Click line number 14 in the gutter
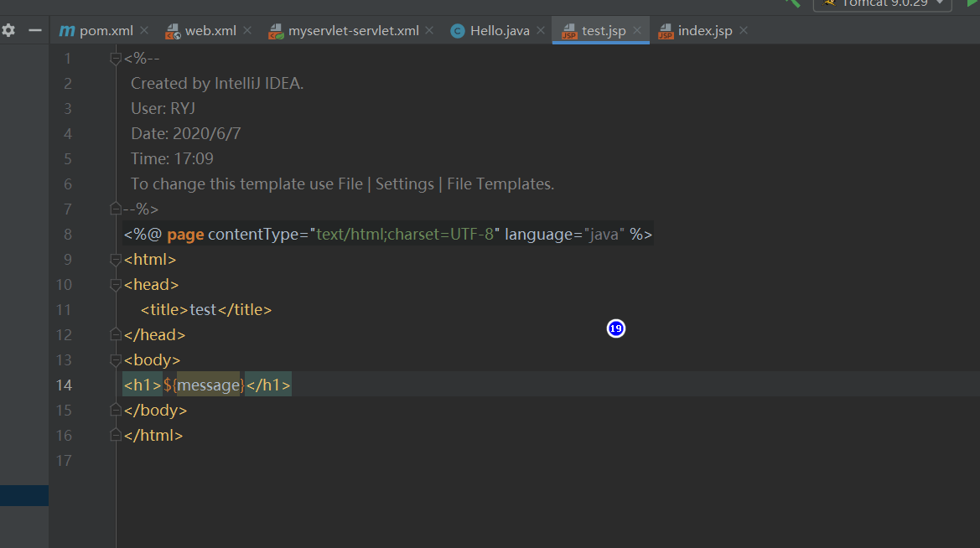The width and height of the screenshot is (980, 548). [64, 385]
